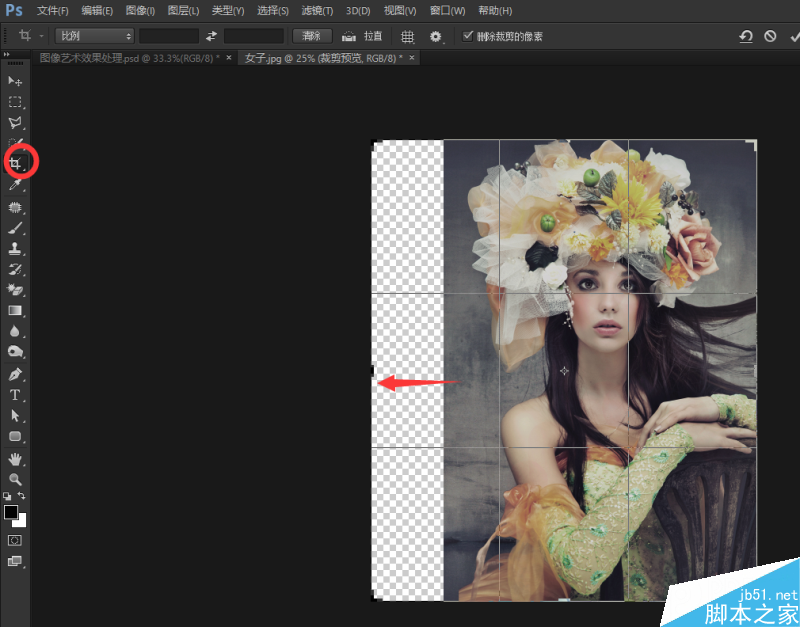The width and height of the screenshot is (800, 627).
Task: Select the Gradient tool
Action: 15,311
